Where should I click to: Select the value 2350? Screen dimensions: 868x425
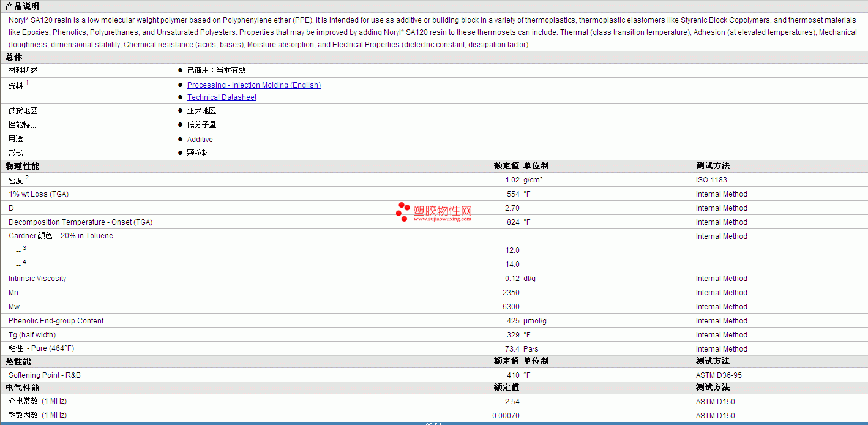pos(511,293)
